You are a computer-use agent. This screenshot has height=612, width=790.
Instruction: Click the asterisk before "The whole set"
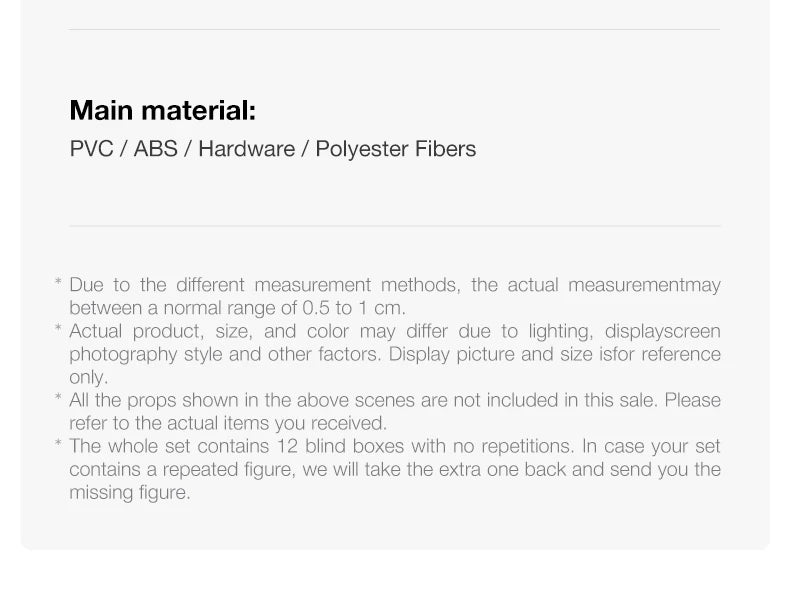click(x=58, y=447)
